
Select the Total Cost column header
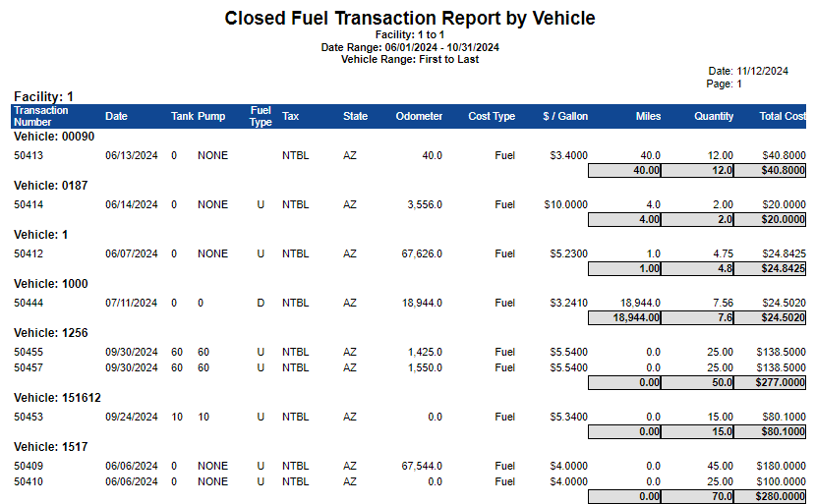click(x=782, y=116)
